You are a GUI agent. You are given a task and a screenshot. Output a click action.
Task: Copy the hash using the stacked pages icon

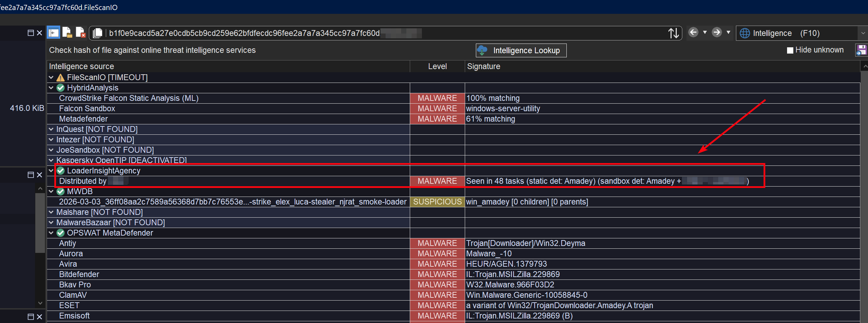pos(98,32)
